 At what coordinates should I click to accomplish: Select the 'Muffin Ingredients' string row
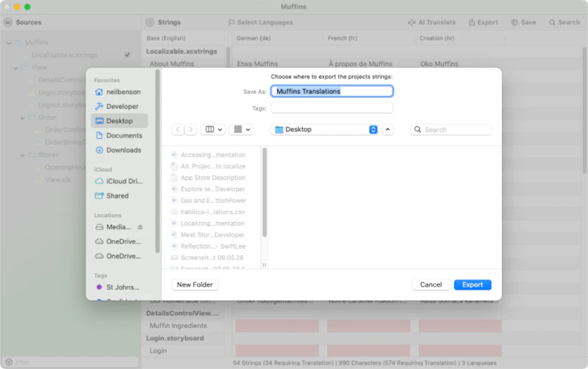pos(178,326)
